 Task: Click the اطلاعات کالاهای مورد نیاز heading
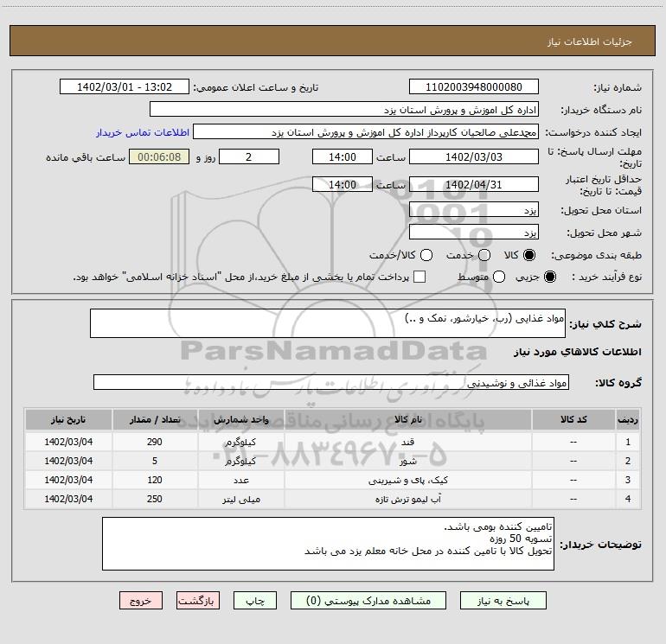click(577, 352)
